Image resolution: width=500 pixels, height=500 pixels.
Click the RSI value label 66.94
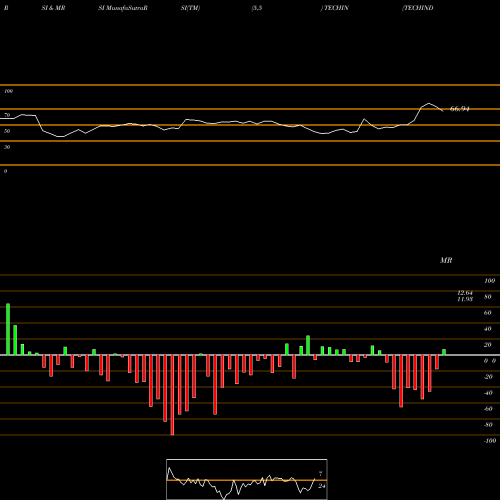(460, 109)
